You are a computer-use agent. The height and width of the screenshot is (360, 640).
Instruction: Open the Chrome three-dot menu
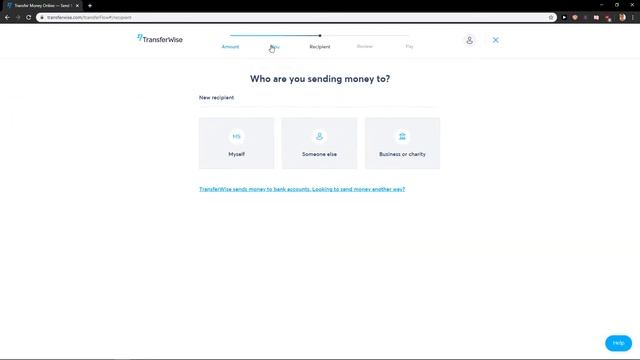(633, 18)
